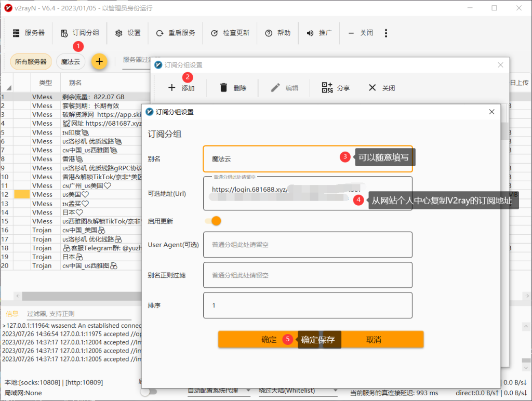
Task: Open the 设置 settings gear icon
Action: click(x=118, y=33)
